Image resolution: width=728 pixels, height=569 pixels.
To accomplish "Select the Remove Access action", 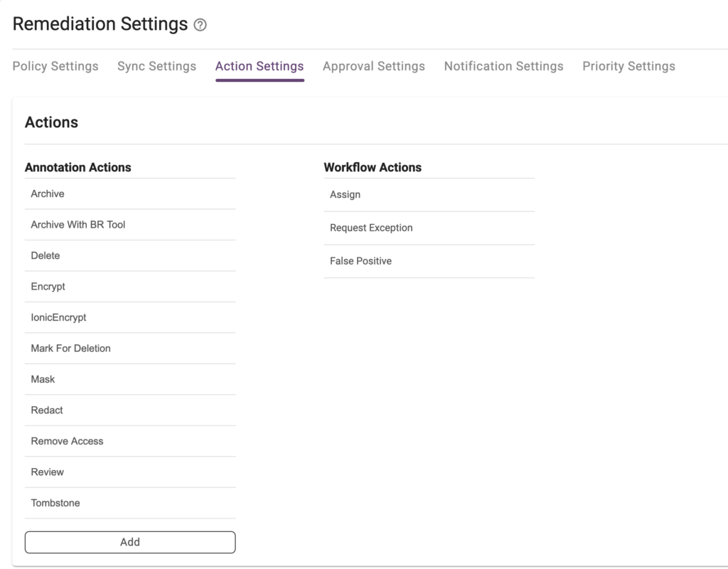I will click(x=130, y=441).
